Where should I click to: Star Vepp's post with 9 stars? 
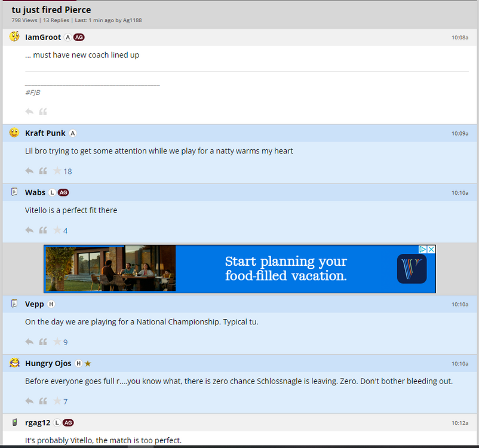(57, 342)
